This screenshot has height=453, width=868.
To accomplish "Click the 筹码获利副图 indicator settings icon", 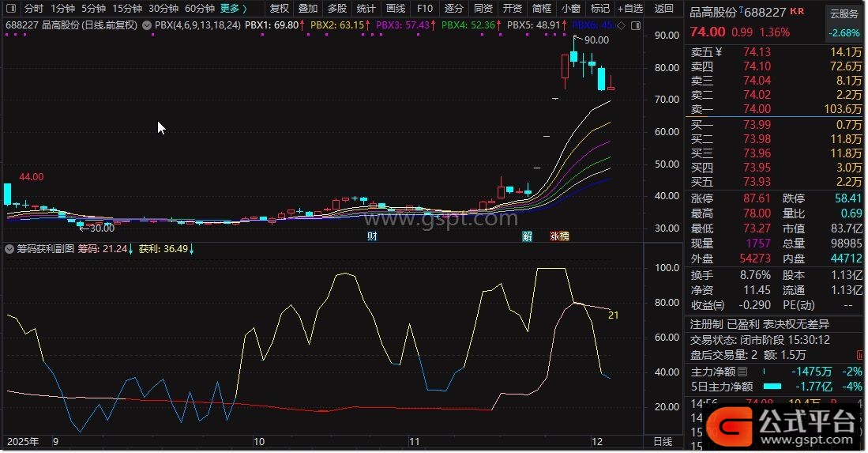I will 9,248.
